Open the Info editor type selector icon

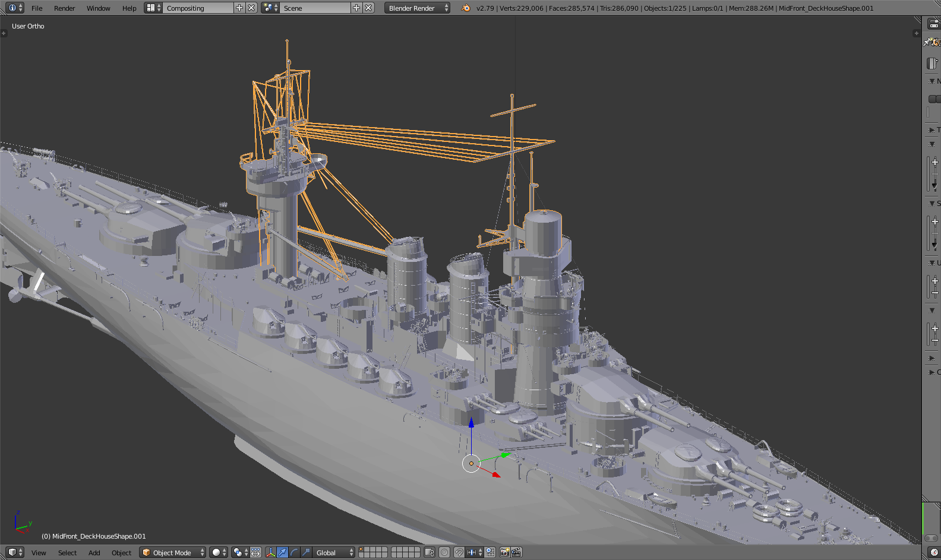(x=15, y=8)
